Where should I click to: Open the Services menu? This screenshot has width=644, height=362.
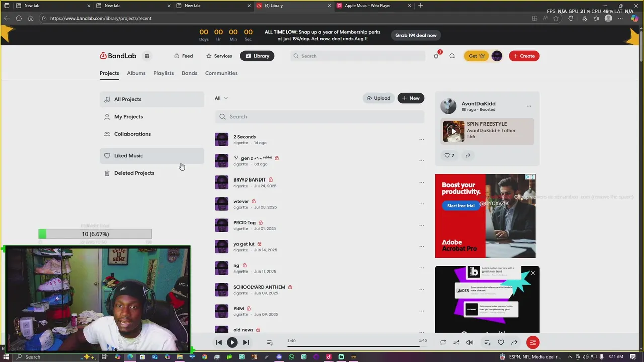219,56
